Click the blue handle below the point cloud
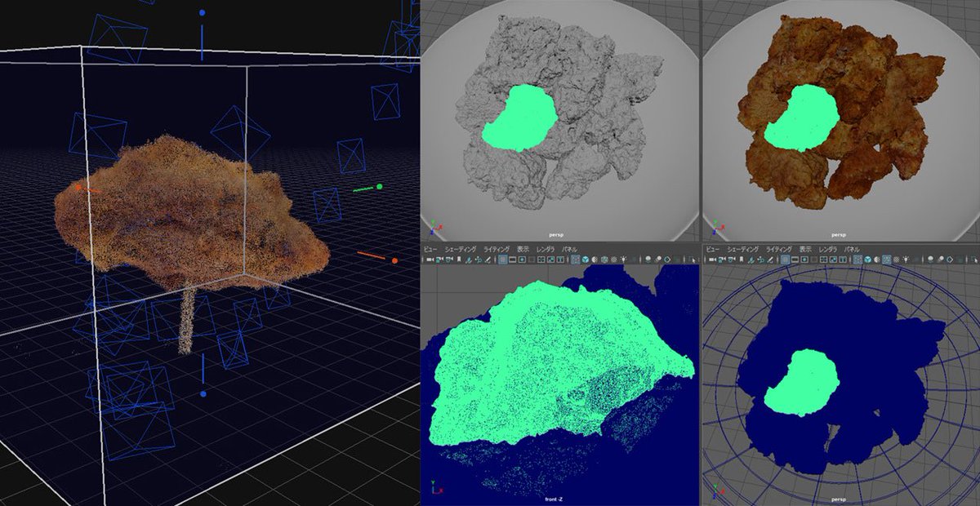This screenshot has height=506, width=980. coord(203,393)
